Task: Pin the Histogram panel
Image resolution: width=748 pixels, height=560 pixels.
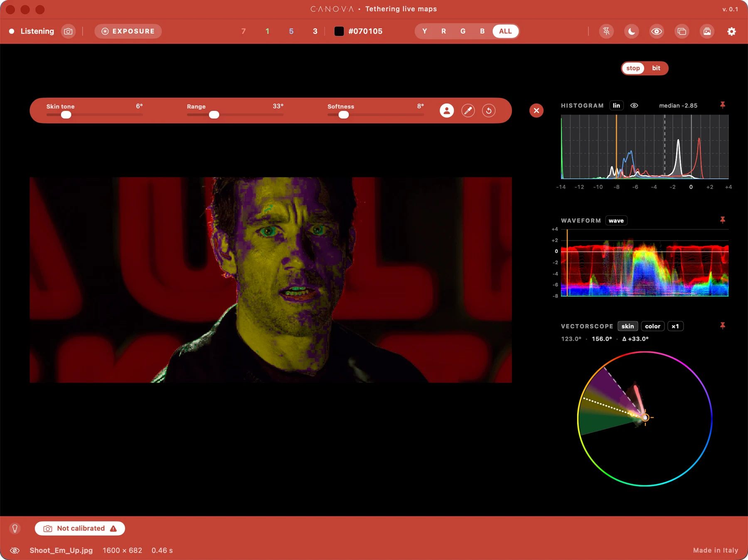Action: pyautogui.click(x=723, y=105)
